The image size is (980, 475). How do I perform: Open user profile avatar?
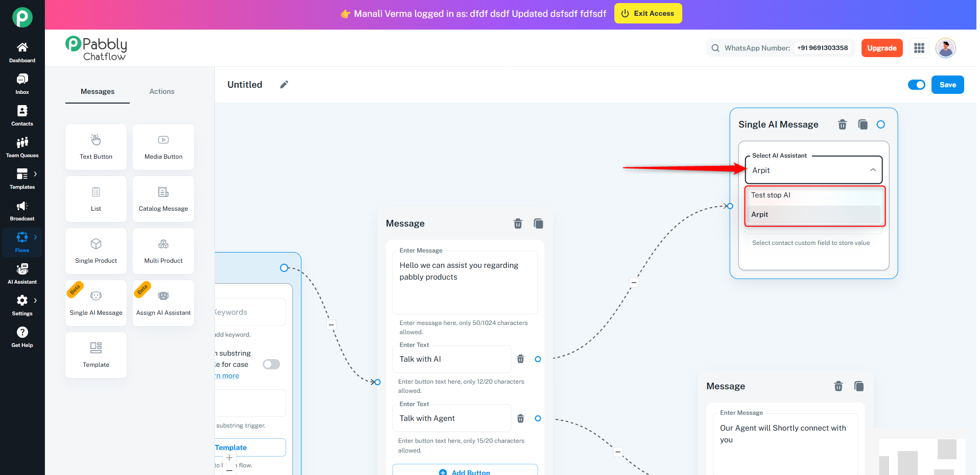(945, 48)
